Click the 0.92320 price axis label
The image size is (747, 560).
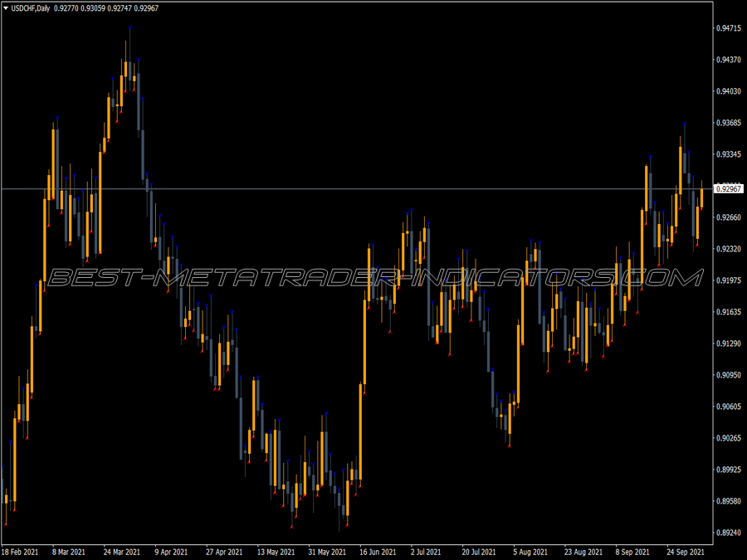(729, 249)
